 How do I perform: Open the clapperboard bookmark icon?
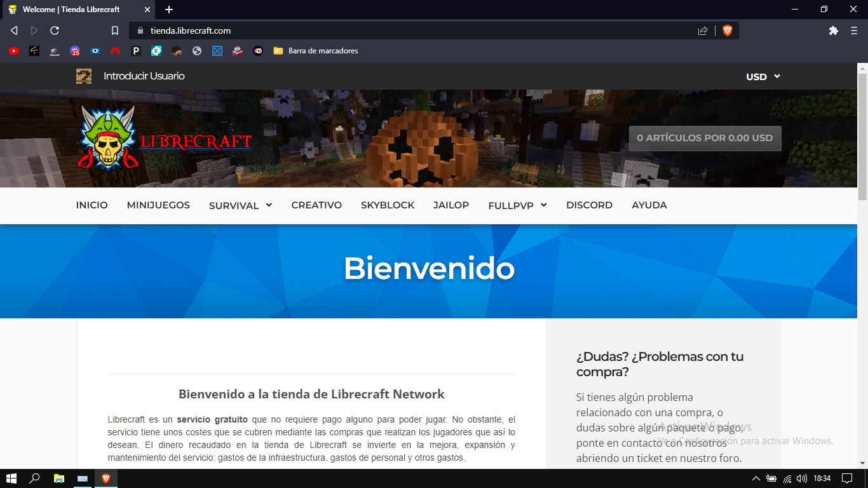tap(34, 51)
